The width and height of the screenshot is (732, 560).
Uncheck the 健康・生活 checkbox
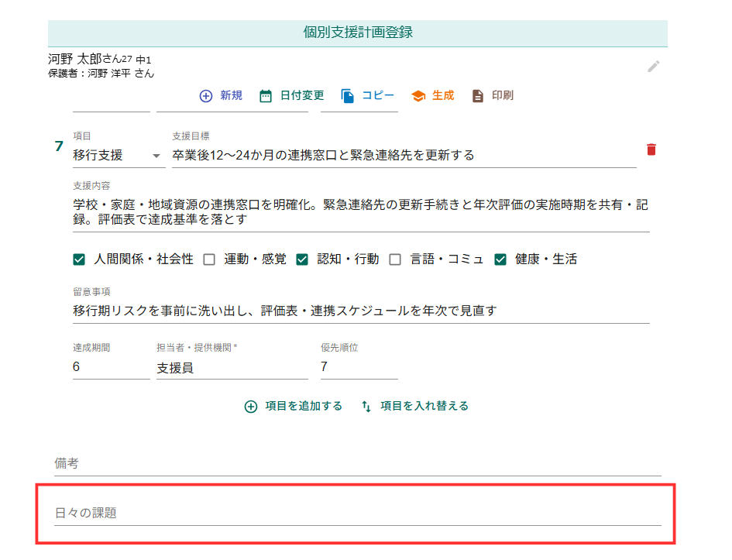(500, 259)
